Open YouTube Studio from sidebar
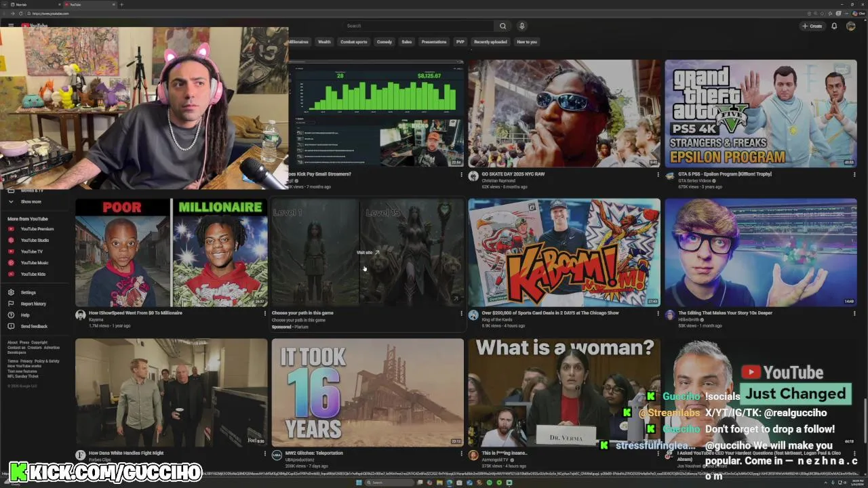868x488 pixels. pos(35,240)
